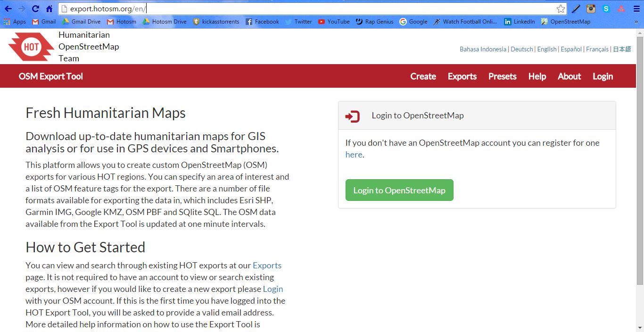The height and width of the screenshot is (332, 644).
Task: Follow the Login link in the paragraph
Action: coord(273,289)
